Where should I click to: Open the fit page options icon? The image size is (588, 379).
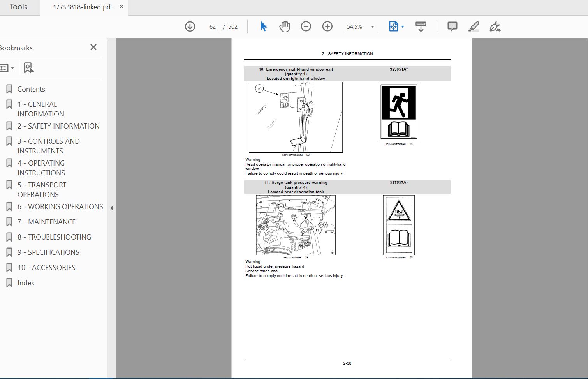click(x=394, y=26)
